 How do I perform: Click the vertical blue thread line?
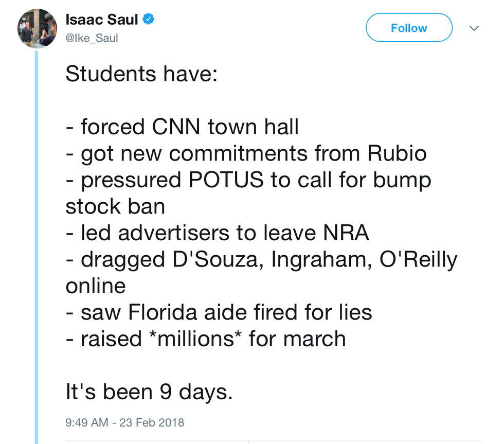point(37,247)
